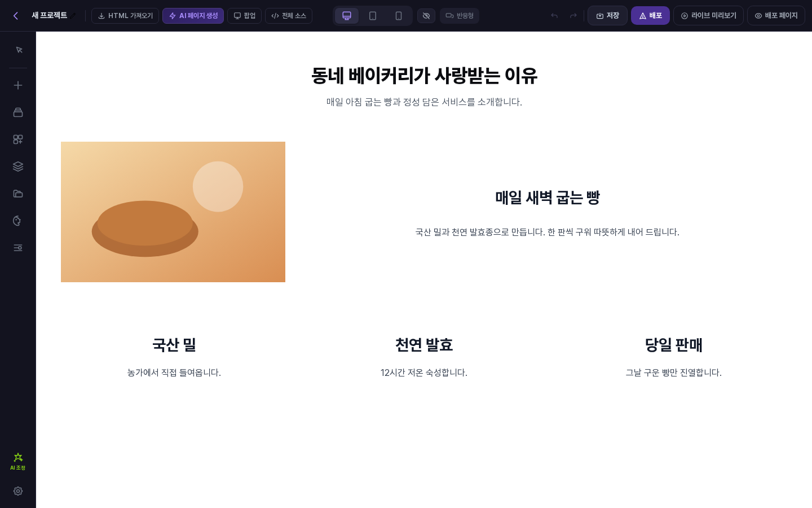
Task: Select the 천연 발효 feature title
Action: coord(424,345)
